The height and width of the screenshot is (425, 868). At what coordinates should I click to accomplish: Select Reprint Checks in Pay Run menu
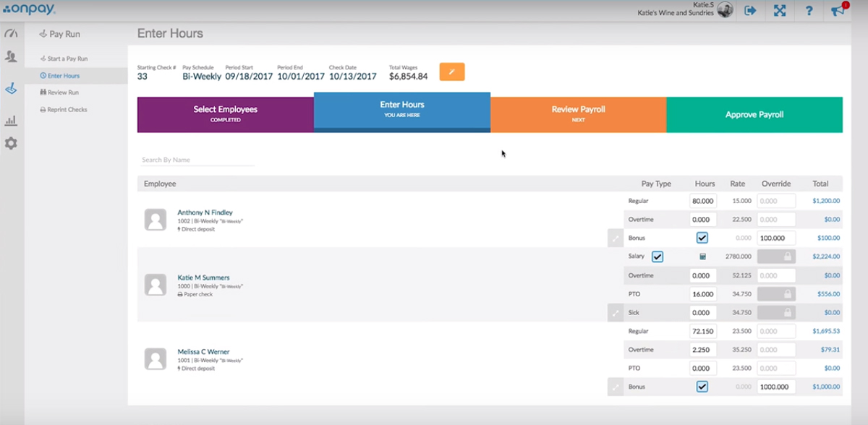(x=67, y=110)
